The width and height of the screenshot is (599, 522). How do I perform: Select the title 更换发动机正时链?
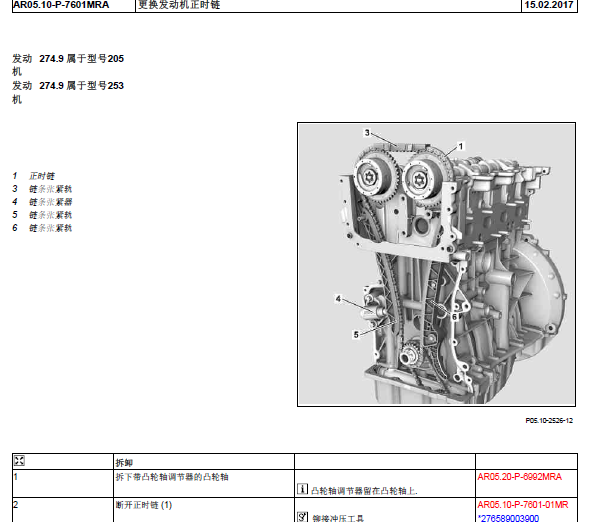pyautogui.click(x=179, y=5)
